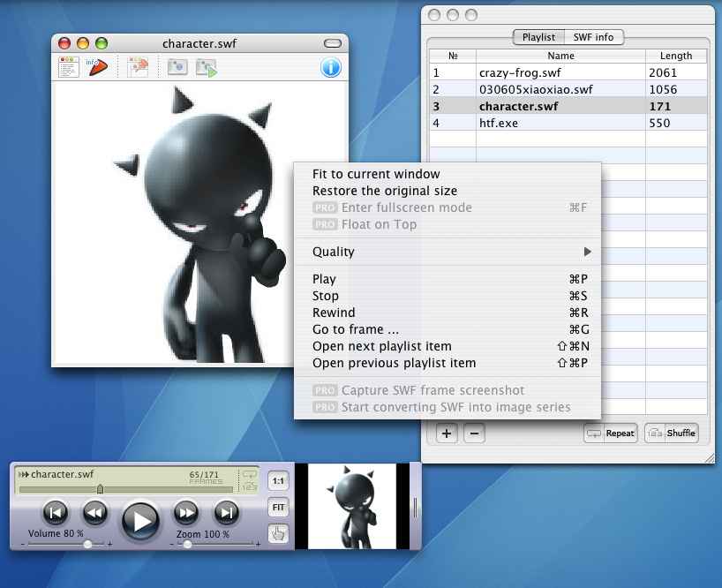The height and width of the screenshot is (588, 722).
Task: Sort playlist by Name column header
Action: point(560,56)
